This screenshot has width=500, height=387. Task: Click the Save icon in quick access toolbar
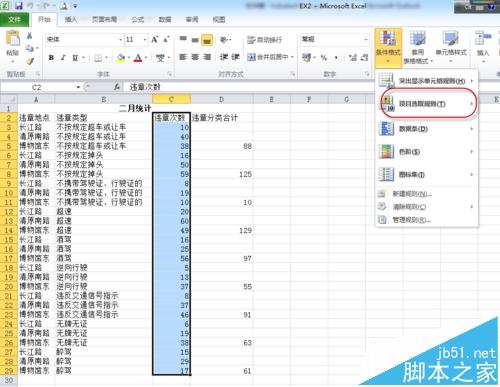(x=19, y=6)
